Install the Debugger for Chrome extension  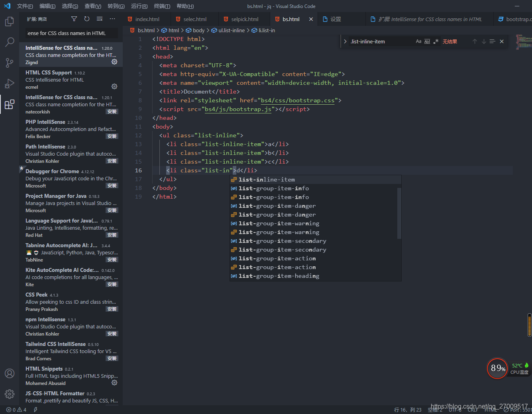112,186
